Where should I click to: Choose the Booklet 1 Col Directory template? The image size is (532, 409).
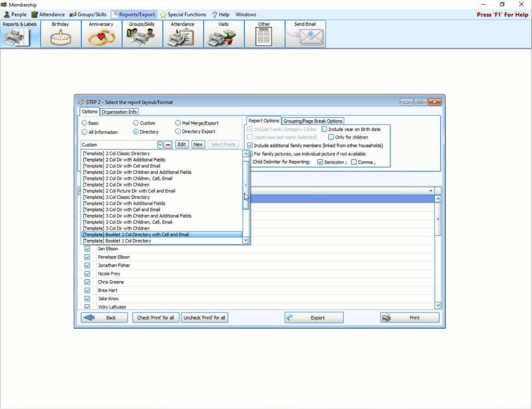(x=116, y=241)
